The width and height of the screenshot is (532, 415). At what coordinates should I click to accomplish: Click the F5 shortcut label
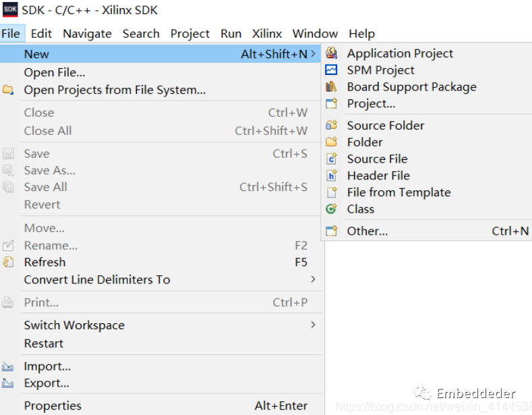[301, 262]
